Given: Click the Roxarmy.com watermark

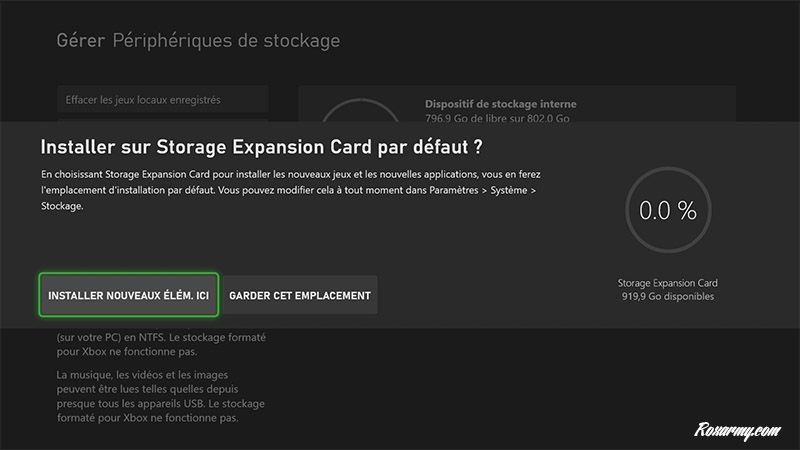Looking at the screenshot, I should 735,430.
